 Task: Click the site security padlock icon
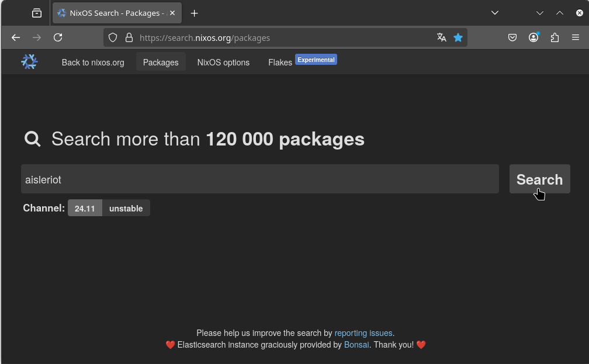click(129, 37)
